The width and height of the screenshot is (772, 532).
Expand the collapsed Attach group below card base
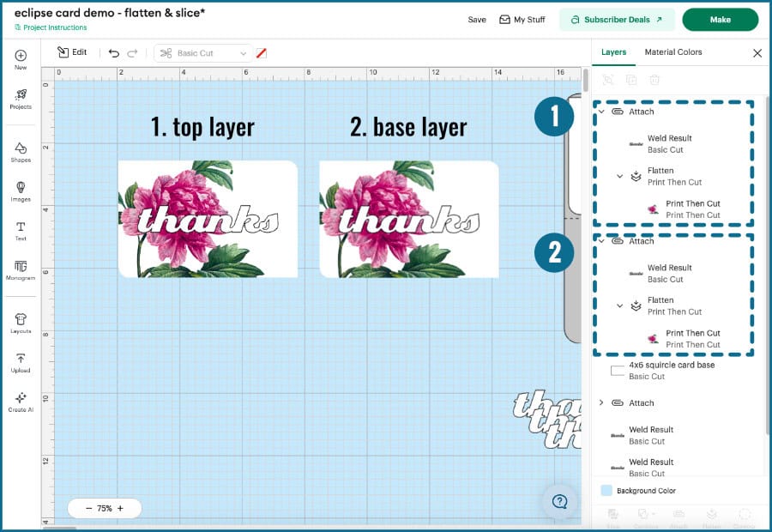[x=601, y=402]
